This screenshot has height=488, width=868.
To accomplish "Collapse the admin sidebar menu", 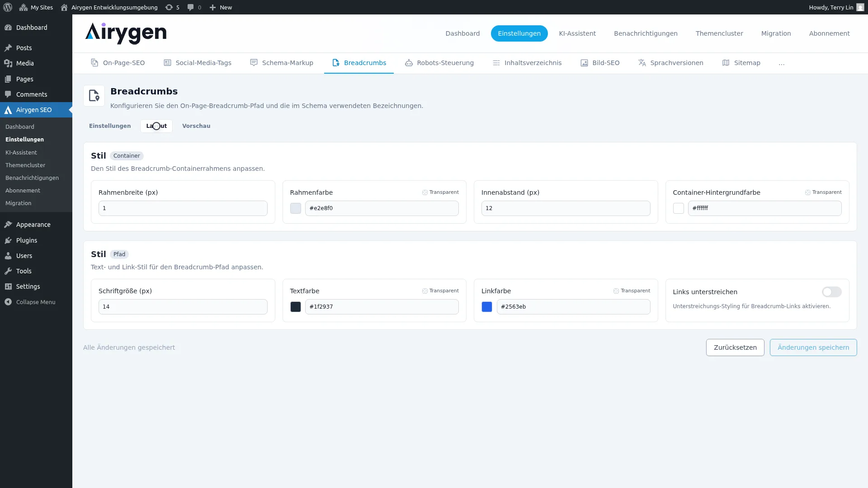I will tap(30, 302).
